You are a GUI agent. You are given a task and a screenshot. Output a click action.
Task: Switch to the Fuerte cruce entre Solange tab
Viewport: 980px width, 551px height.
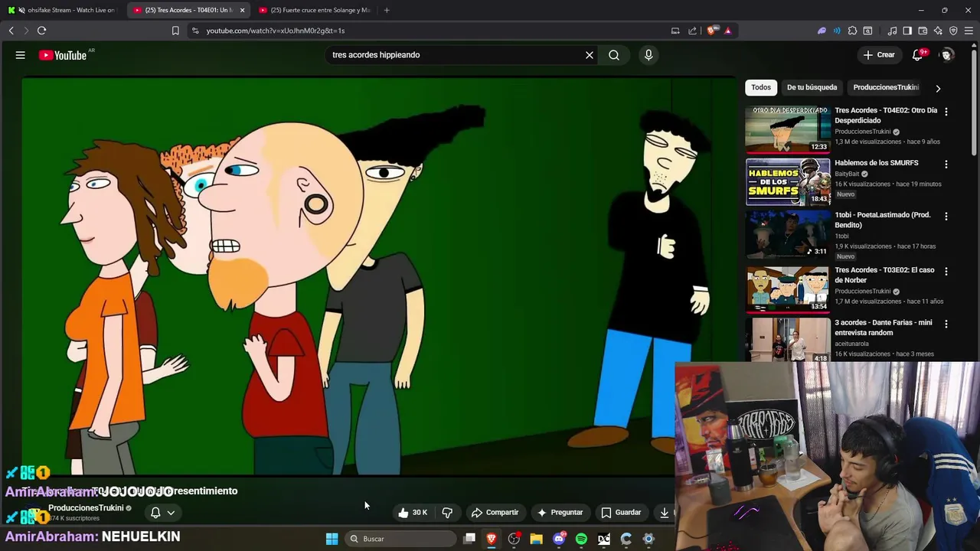click(315, 10)
